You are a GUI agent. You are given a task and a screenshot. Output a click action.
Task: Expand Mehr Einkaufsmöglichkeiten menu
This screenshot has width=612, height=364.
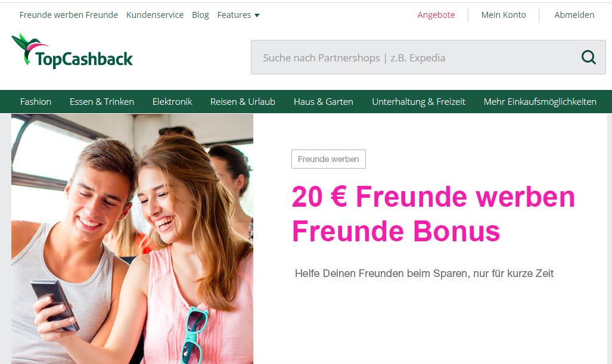tap(540, 102)
